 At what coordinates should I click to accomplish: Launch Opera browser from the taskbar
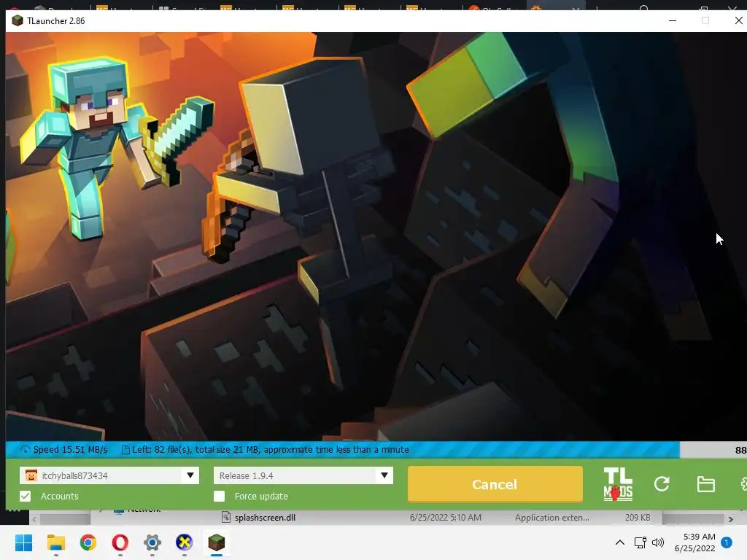(120, 542)
